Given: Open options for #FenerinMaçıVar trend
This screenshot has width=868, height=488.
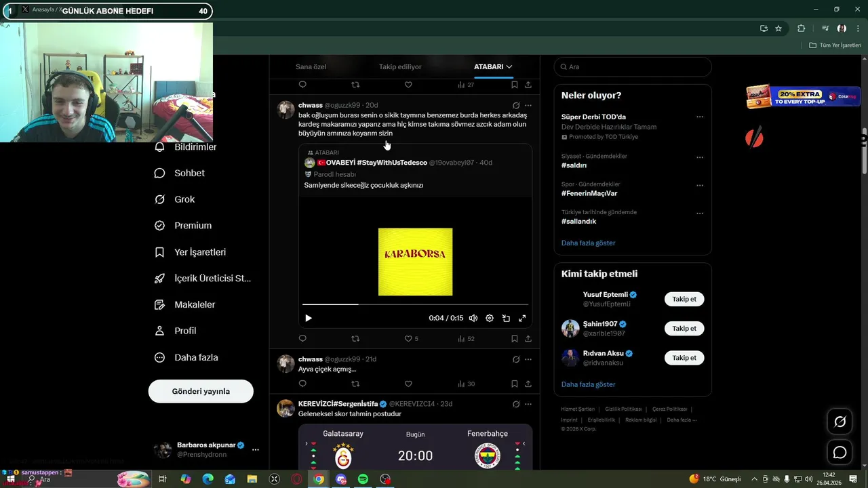Looking at the screenshot, I should (x=700, y=185).
